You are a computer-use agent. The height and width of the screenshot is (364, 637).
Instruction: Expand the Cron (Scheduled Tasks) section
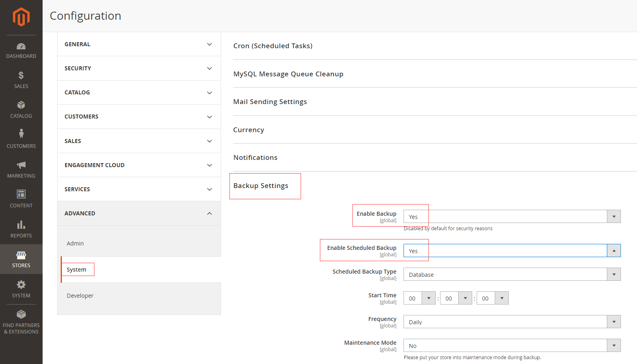[273, 46]
